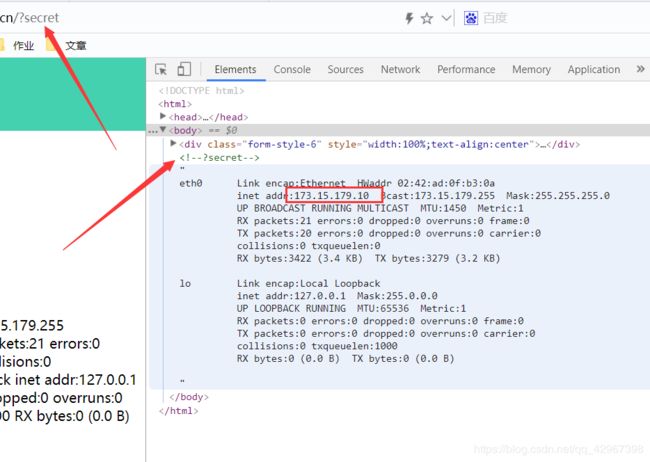The image size is (650, 462).
Task: Select the <!DOCTYPE html> line
Action: pos(201,90)
